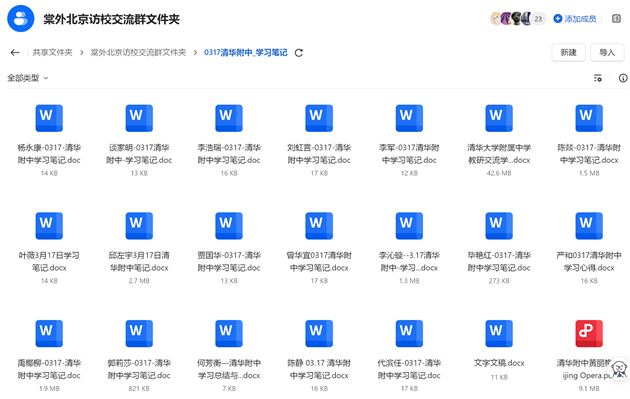The height and width of the screenshot is (399, 630).
Task: Open Word file 毕艳红-0317-清华附中学习笔记.doc
Action: click(x=499, y=226)
